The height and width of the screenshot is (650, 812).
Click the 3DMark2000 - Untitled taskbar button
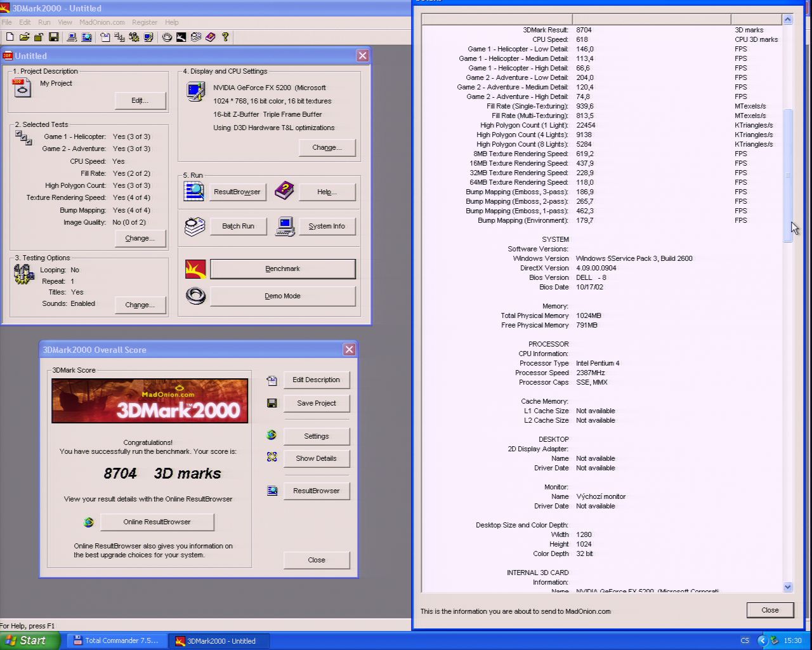click(219, 640)
